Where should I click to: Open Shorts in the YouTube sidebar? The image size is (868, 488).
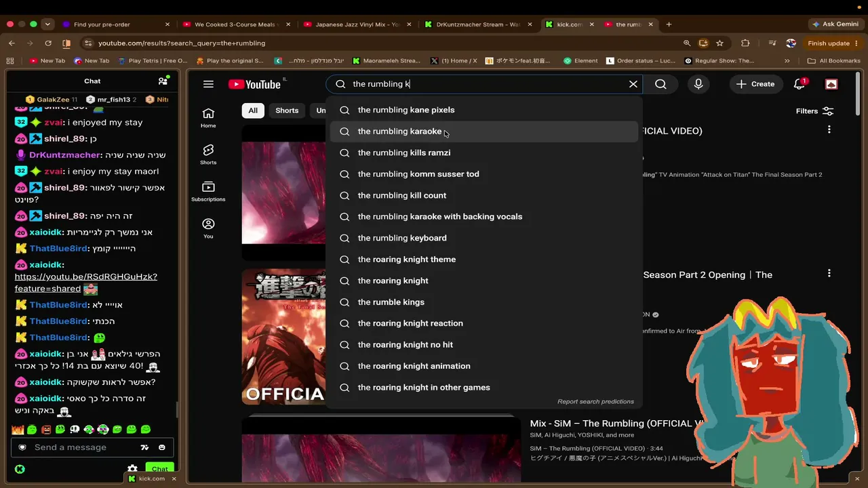[x=208, y=154]
